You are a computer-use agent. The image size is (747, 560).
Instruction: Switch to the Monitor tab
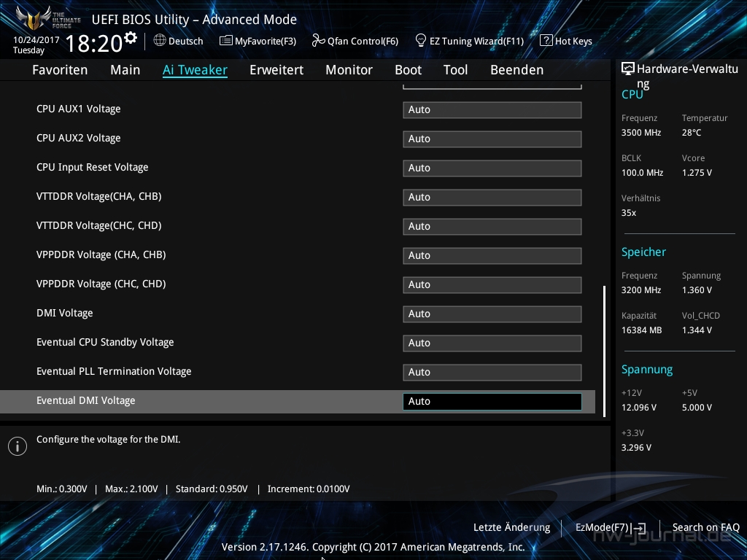(x=349, y=70)
